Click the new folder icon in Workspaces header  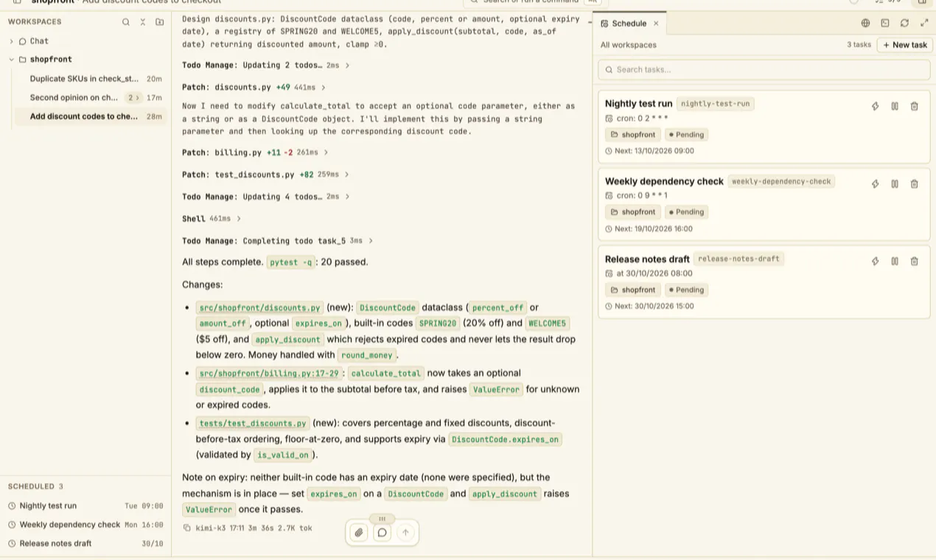[x=159, y=22]
